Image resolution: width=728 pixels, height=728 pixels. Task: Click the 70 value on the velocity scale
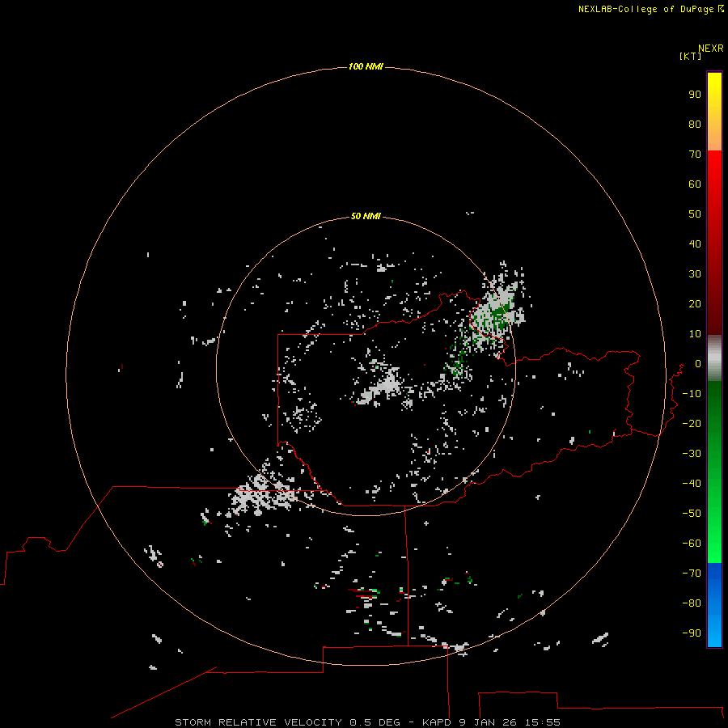point(695,154)
